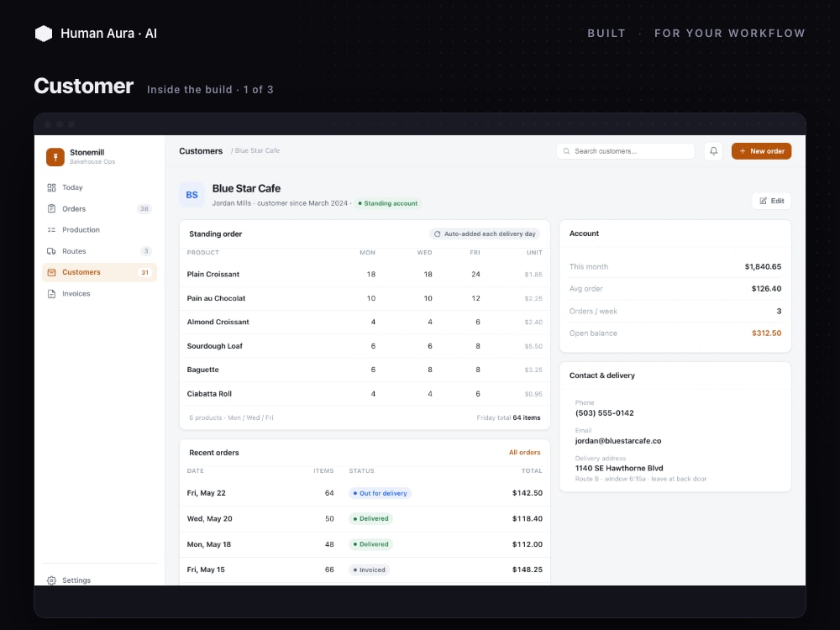This screenshot has width=840, height=630.
Task: Select Sourdough Loaf product
Action: [x=215, y=346]
